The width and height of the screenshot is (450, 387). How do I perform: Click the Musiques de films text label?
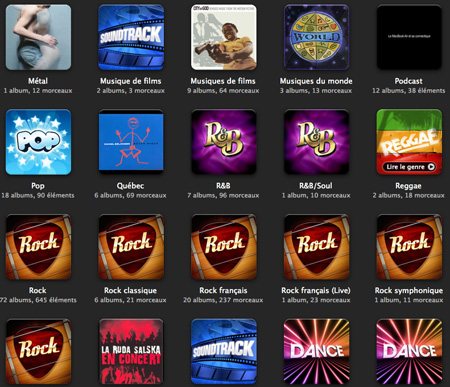point(223,81)
